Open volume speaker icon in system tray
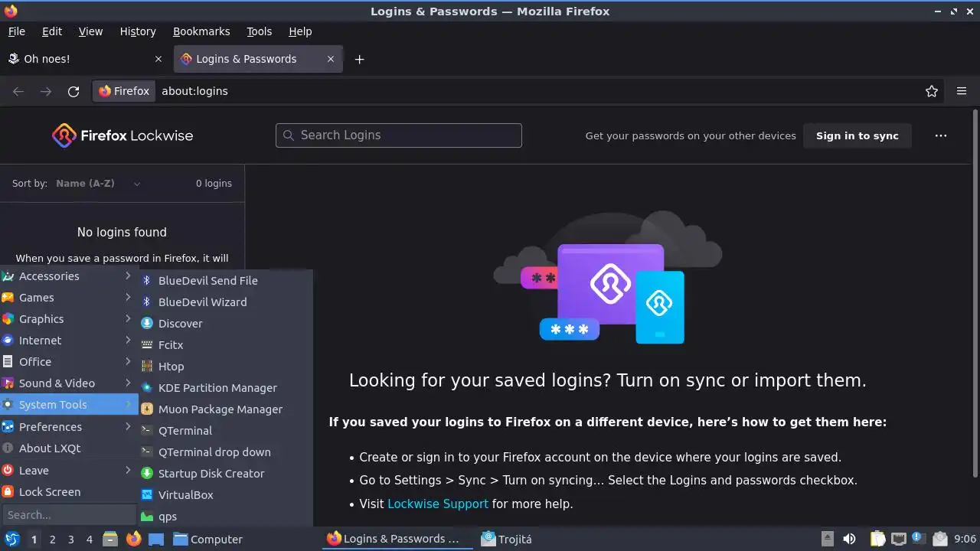Viewport: 980px width, 551px height. [849, 539]
